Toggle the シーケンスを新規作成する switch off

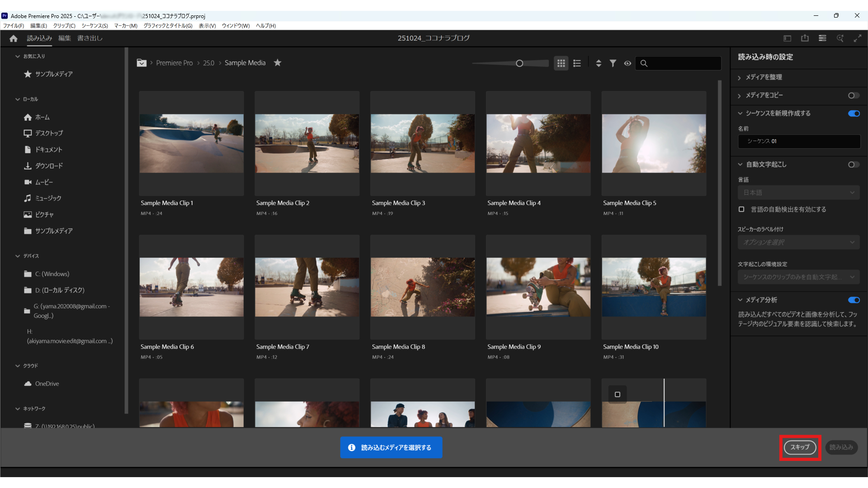coord(854,113)
